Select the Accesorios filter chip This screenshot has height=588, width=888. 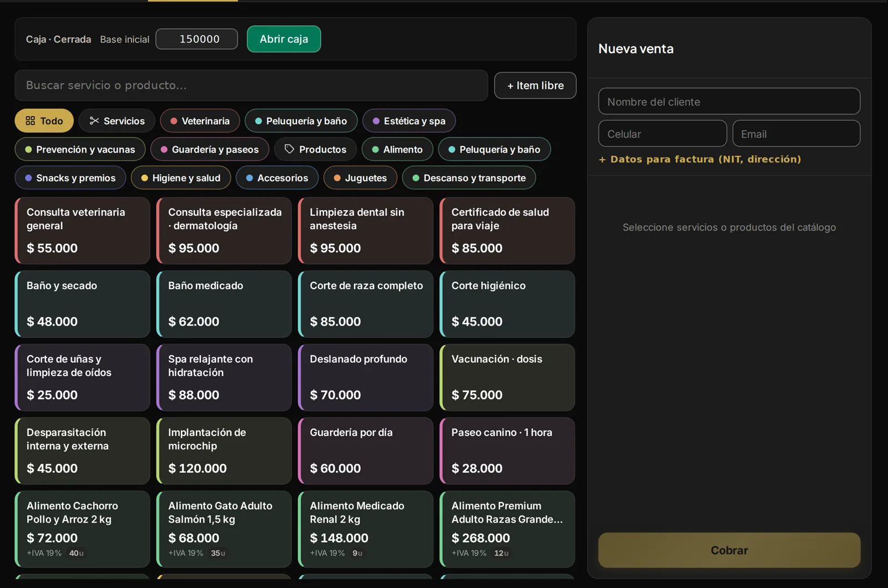point(277,178)
